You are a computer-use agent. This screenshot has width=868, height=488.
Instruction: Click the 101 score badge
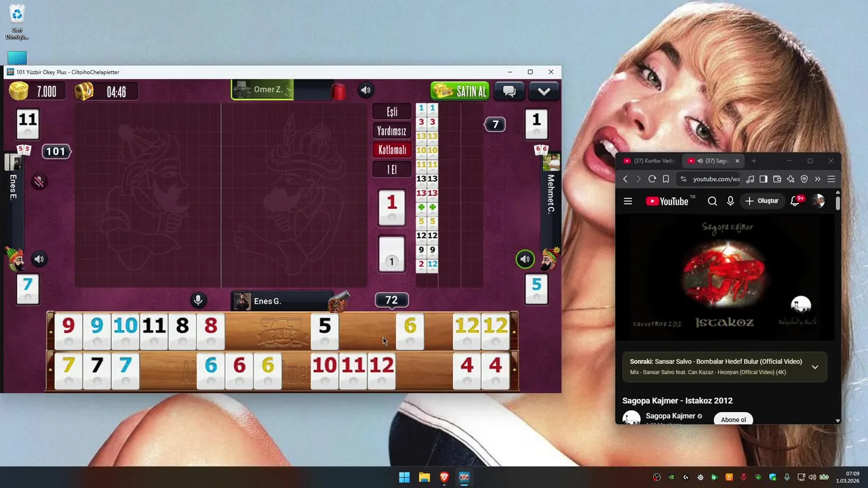pyautogui.click(x=56, y=151)
